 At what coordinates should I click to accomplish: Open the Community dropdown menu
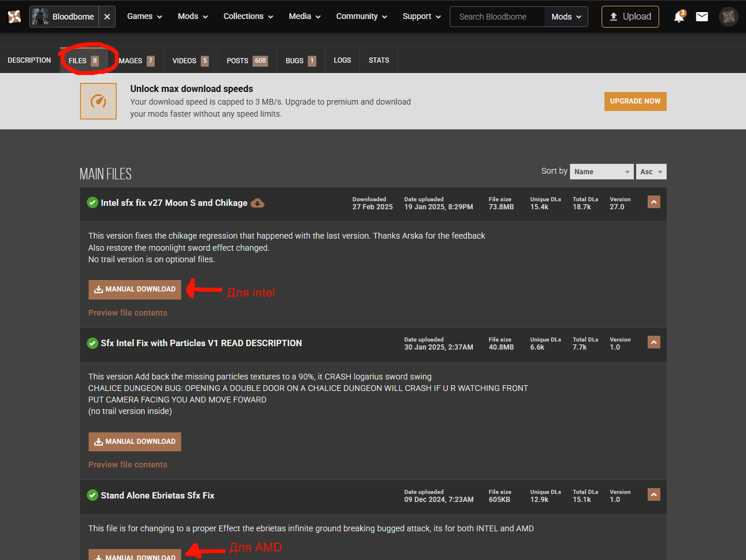click(362, 16)
